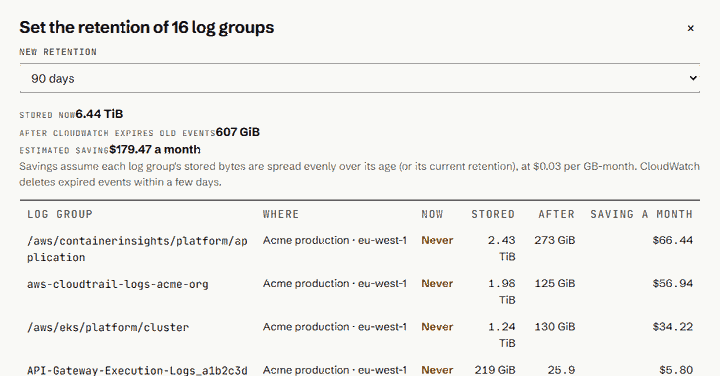This screenshot has height=376, width=720.
Task: Click Acme production eu-west-1 in containerinsights row
Action: point(335,240)
